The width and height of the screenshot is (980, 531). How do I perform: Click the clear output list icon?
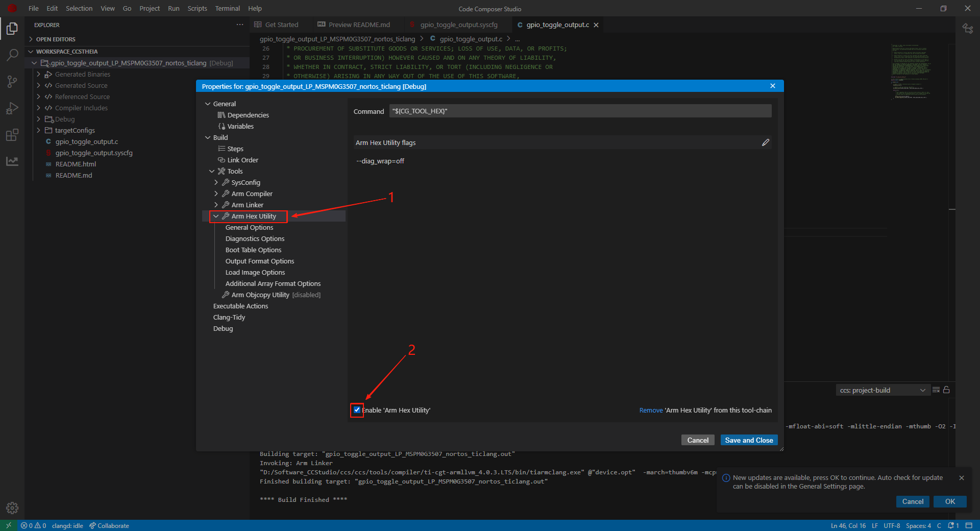[x=936, y=390]
